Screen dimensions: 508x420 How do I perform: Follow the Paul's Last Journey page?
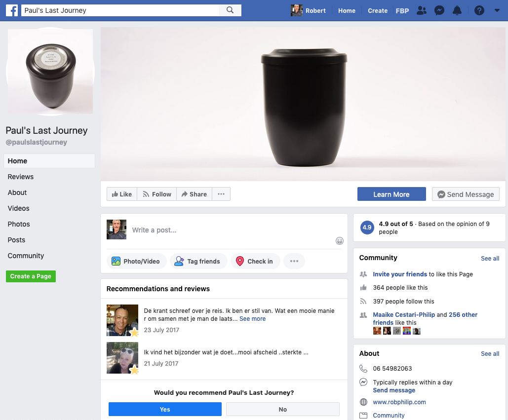coord(157,194)
